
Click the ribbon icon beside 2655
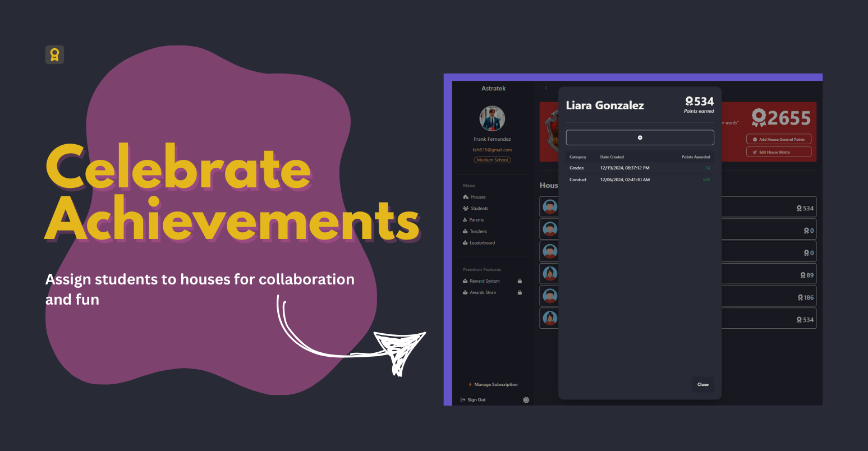(x=759, y=118)
